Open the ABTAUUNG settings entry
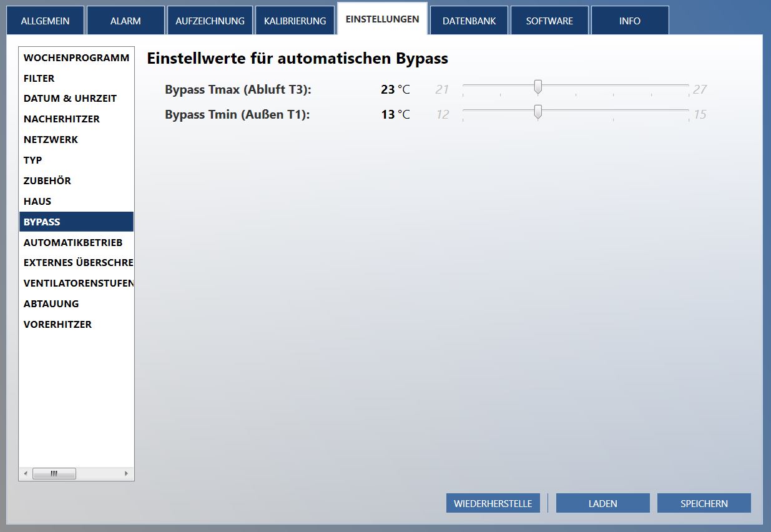The width and height of the screenshot is (771, 532). pyautogui.click(x=51, y=303)
